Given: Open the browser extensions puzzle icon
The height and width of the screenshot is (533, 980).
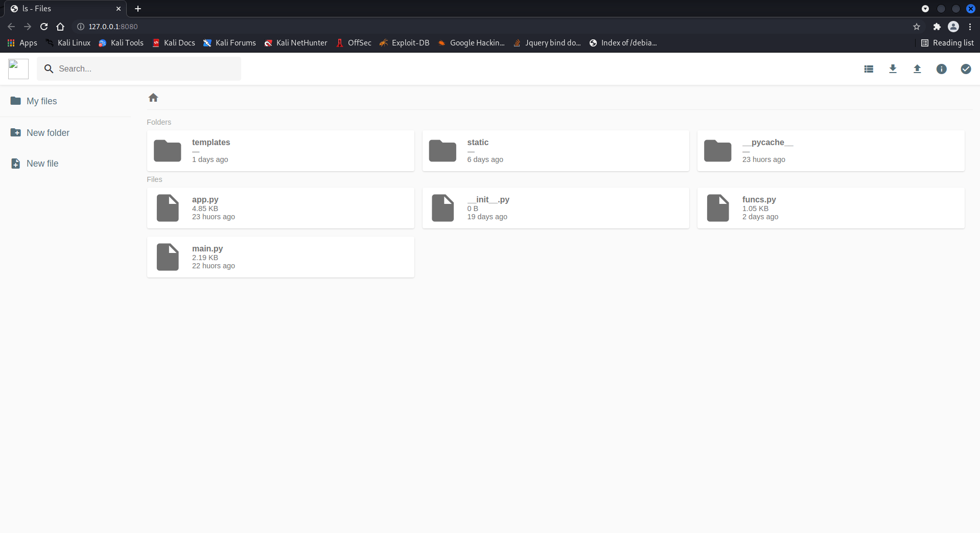Looking at the screenshot, I should (x=937, y=27).
